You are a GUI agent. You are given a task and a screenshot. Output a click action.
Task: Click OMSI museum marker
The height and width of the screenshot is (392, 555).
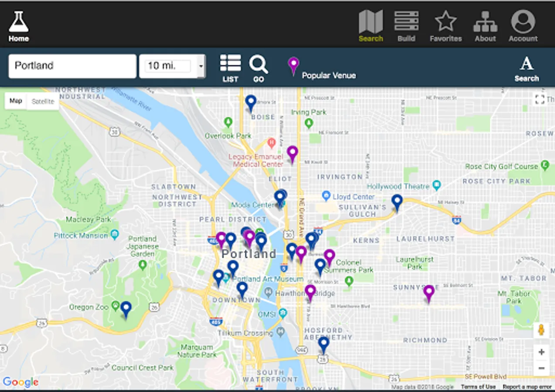(283, 314)
